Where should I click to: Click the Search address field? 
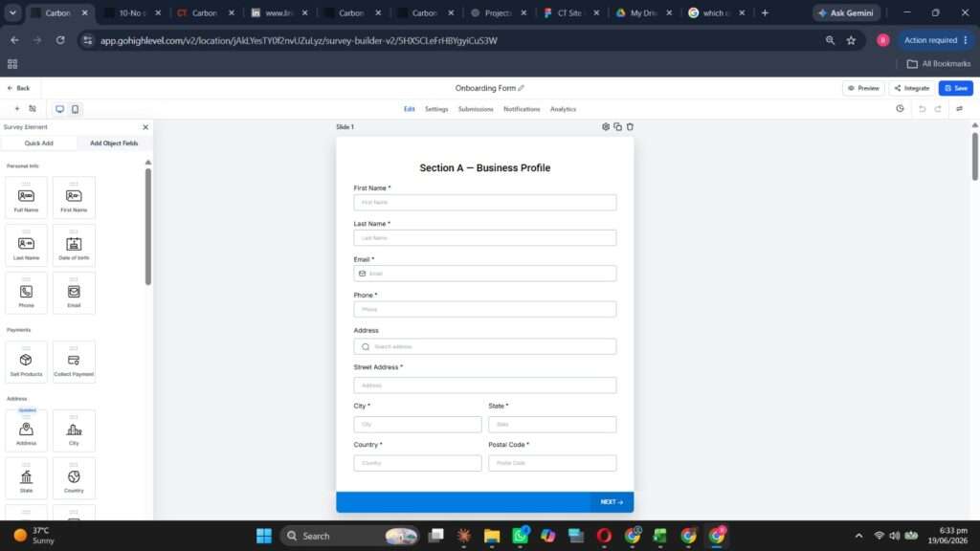(485, 346)
